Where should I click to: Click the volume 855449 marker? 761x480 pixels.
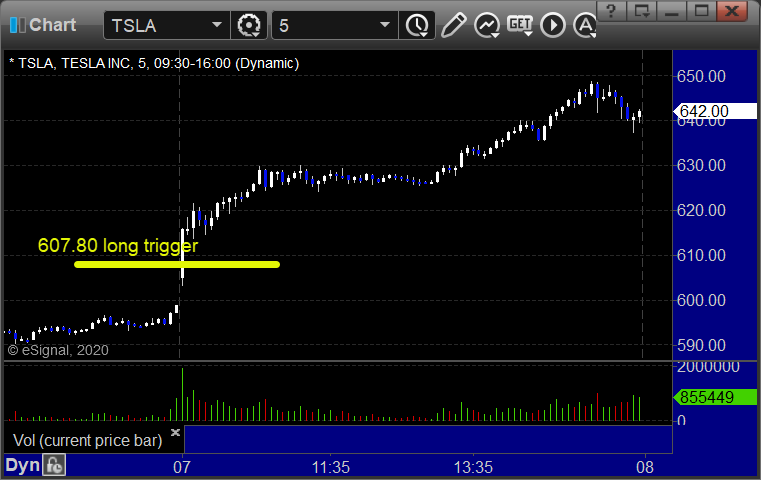click(715, 397)
